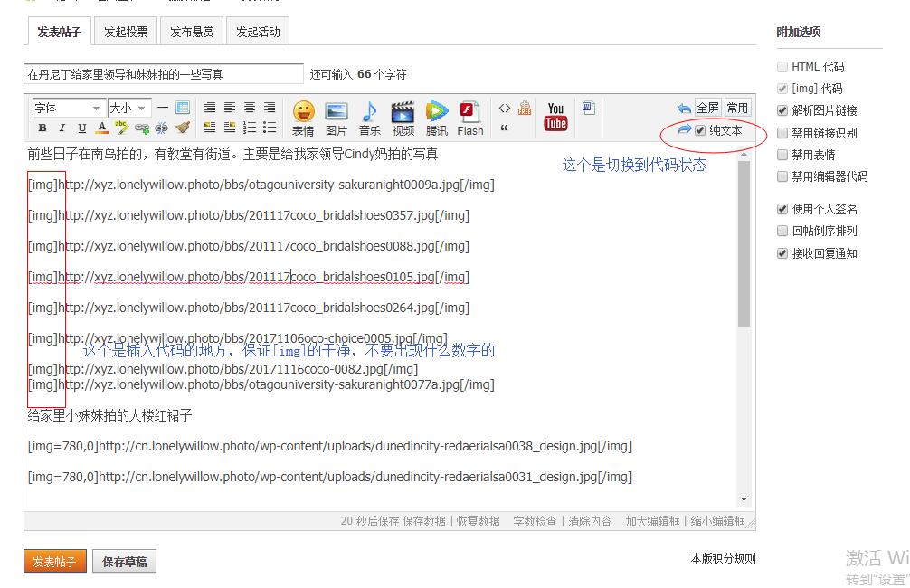Screen dimensions: 910x588
Task: Insert an image with 图片 icon
Action: [x=337, y=118]
